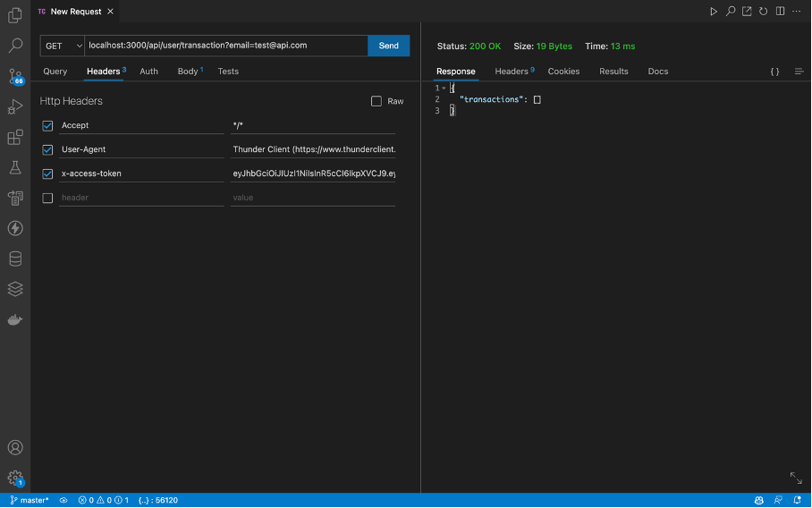Open More Actions ellipsis in editor toolbar

797,12
